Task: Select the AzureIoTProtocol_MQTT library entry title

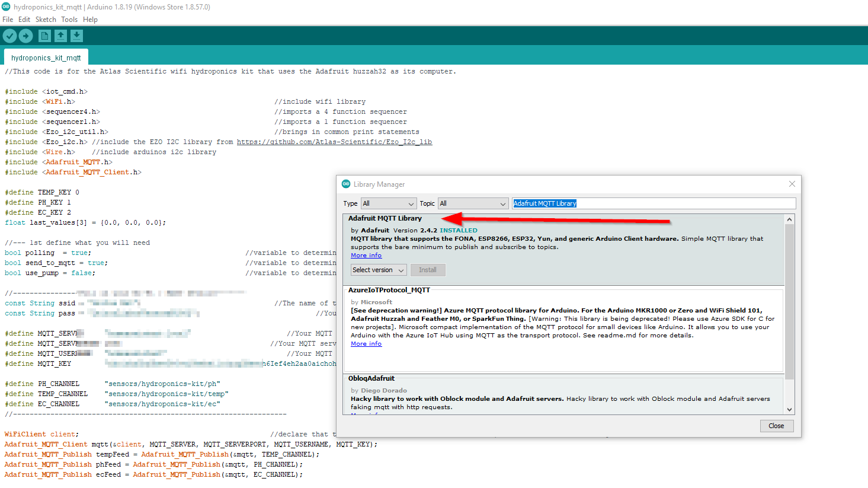Action: point(389,290)
